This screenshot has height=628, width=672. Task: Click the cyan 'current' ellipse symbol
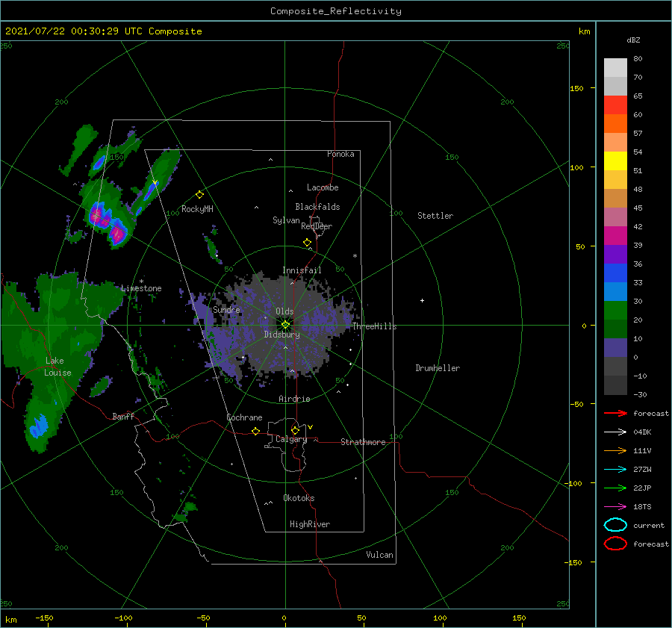pos(615,525)
